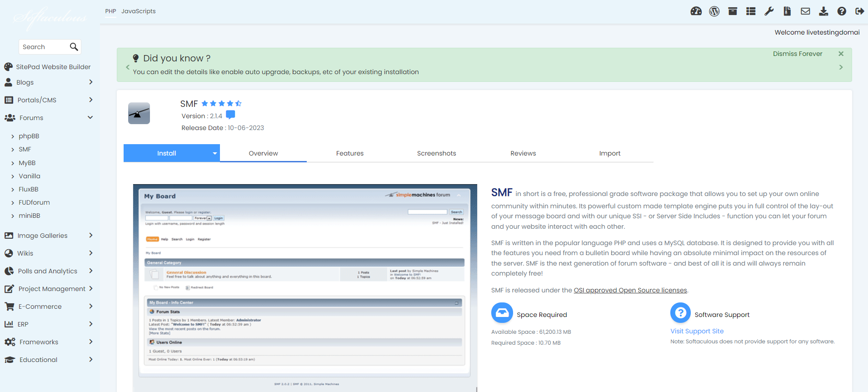868x392 pixels.
Task: Close the Did you know banner
Action: pos(841,54)
